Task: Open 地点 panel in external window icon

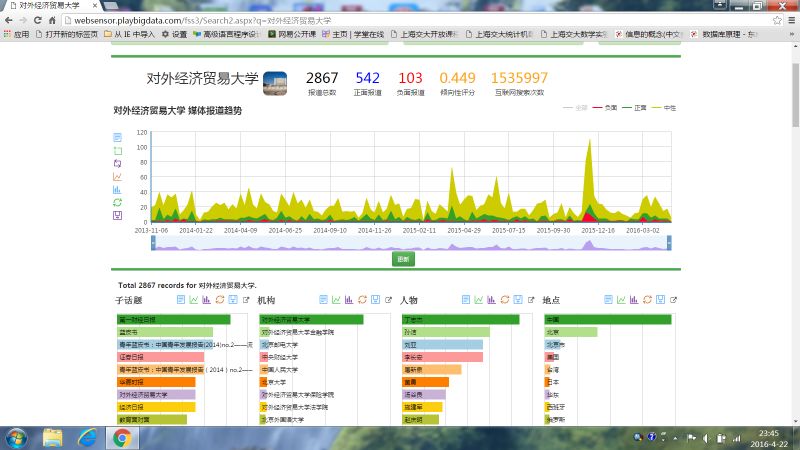Action: tap(672, 299)
